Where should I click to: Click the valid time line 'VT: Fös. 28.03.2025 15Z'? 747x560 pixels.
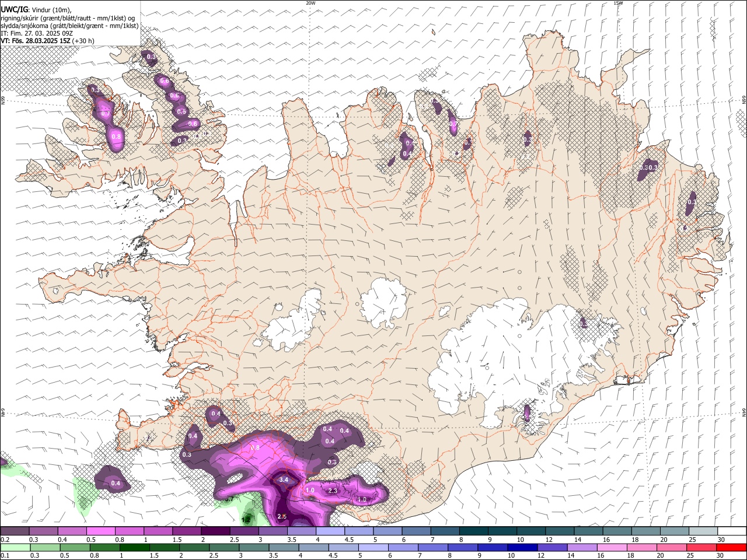(36, 41)
